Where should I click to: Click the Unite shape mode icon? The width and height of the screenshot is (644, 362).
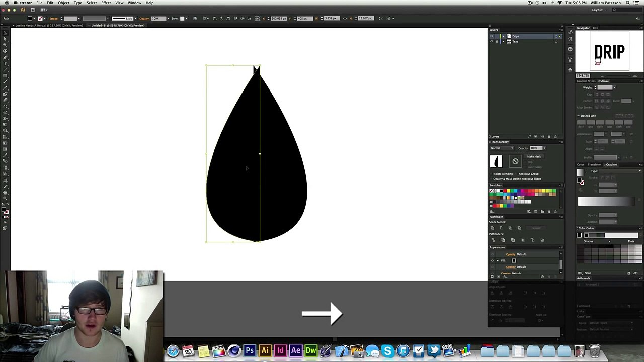492,228
